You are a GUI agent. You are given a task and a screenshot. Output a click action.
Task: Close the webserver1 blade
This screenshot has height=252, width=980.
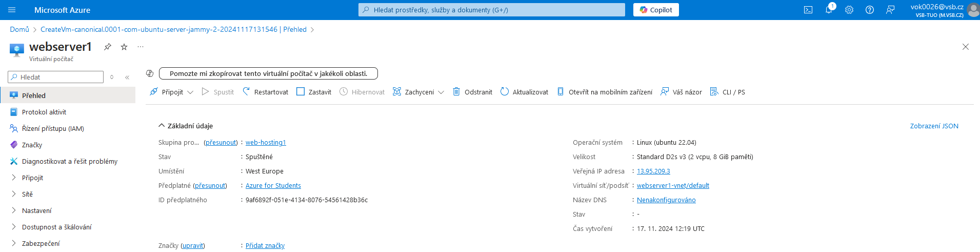pos(966,47)
